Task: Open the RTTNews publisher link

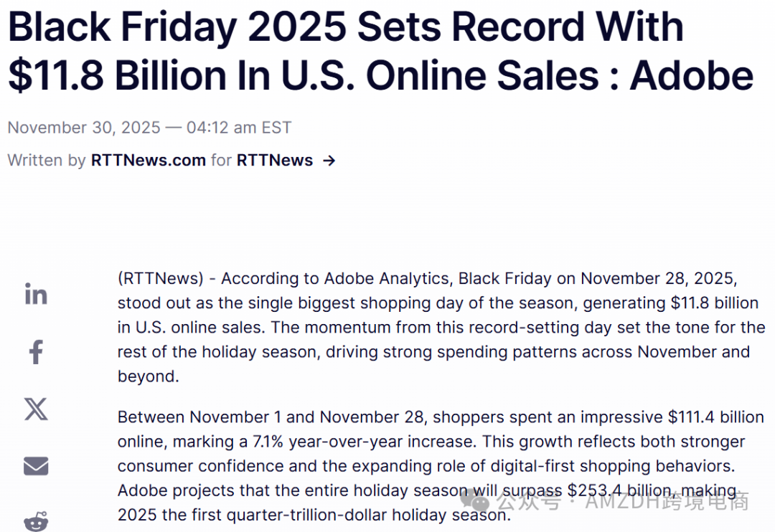Action: click(x=275, y=161)
